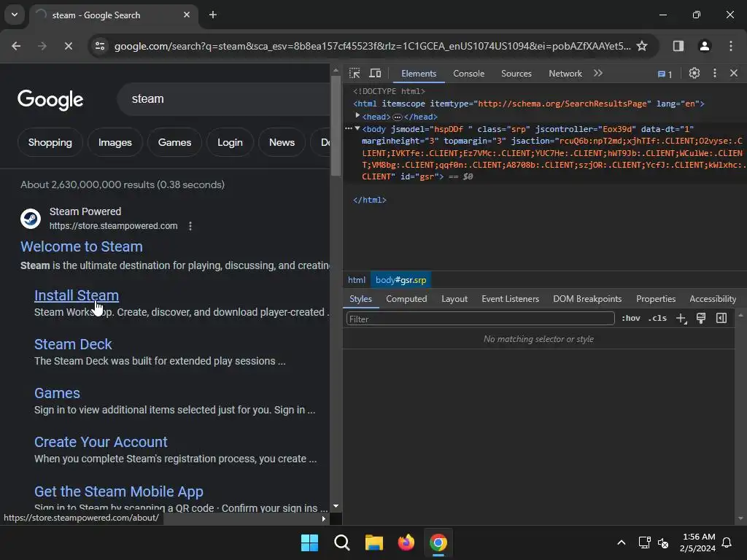Toggle the :hov element state button

[x=631, y=318]
